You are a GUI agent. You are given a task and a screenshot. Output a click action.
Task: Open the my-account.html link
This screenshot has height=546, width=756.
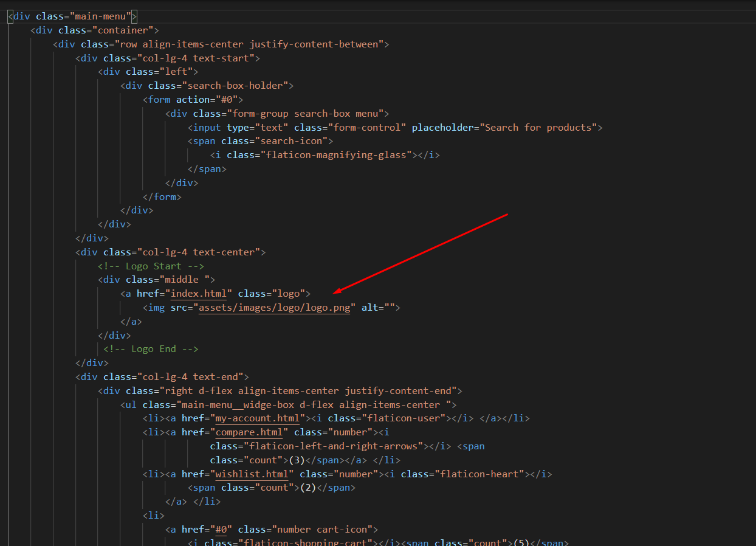258,418
